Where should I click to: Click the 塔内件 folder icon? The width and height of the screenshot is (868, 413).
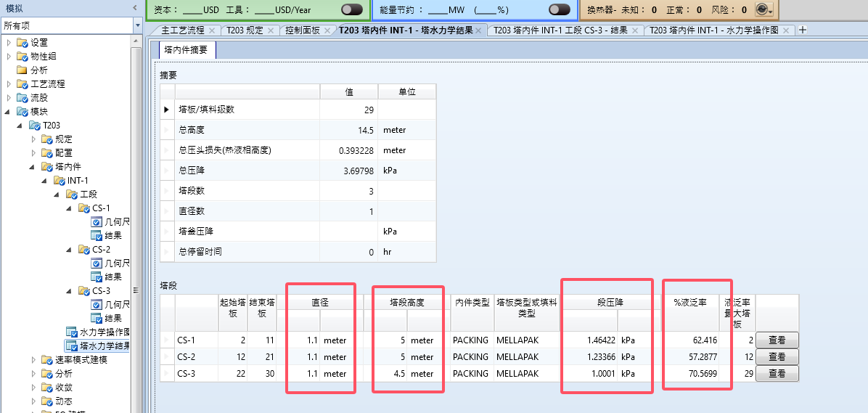pos(46,167)
